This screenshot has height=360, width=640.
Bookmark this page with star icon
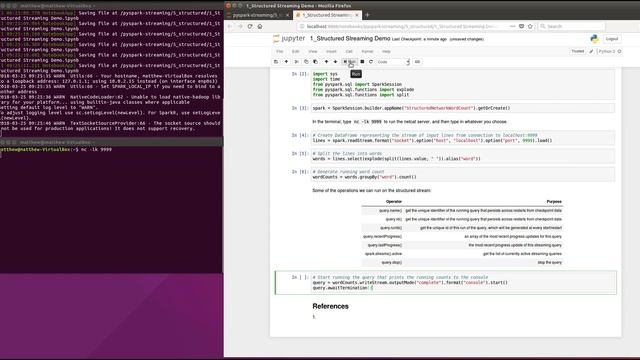coord(530,26)
